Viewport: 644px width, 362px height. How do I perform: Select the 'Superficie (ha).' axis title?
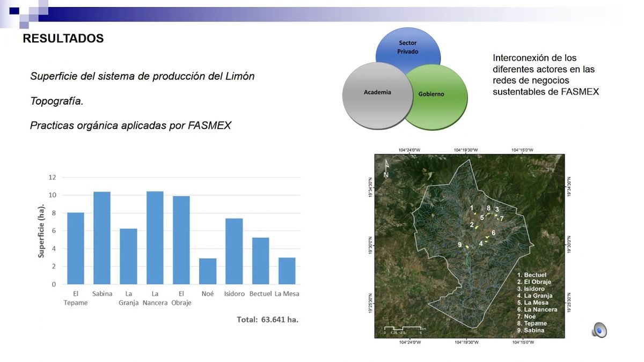click(x=41, y=231)
